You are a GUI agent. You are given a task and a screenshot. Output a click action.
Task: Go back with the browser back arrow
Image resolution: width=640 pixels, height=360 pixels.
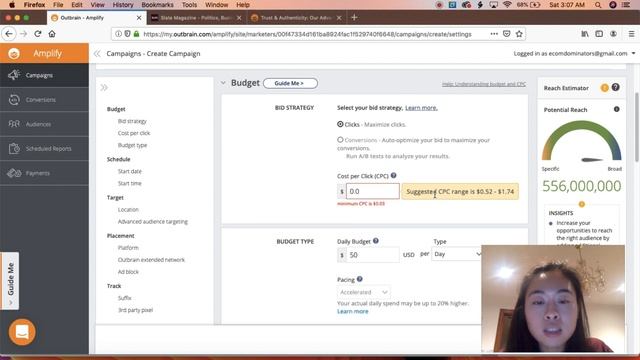pyautogui.click(x=9, y=34)
